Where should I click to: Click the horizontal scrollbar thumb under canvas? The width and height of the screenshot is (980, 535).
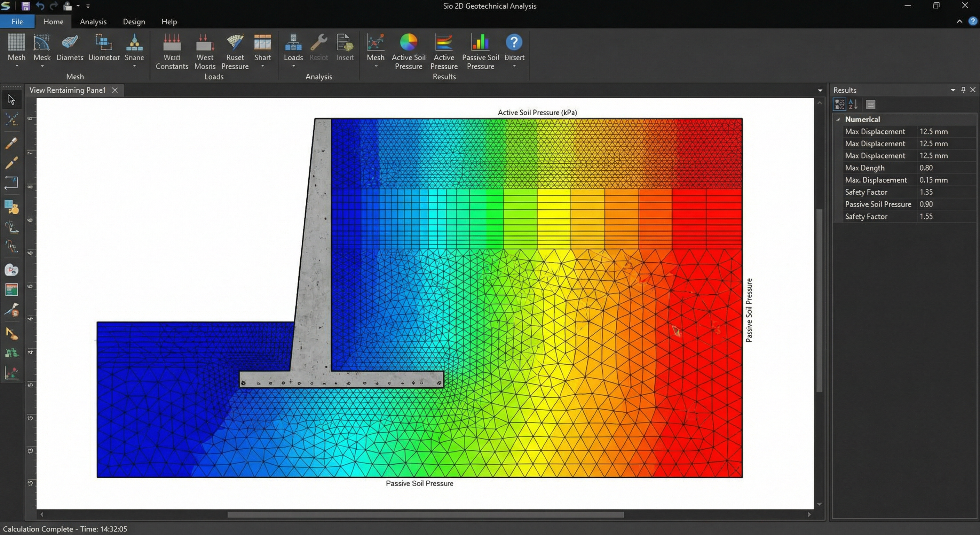(x=425, y=514)
